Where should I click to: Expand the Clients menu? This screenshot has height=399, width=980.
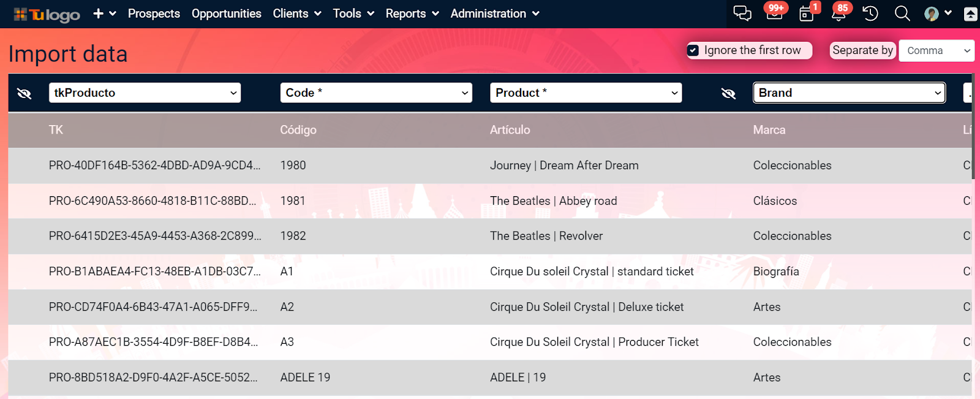pos(297,13)
